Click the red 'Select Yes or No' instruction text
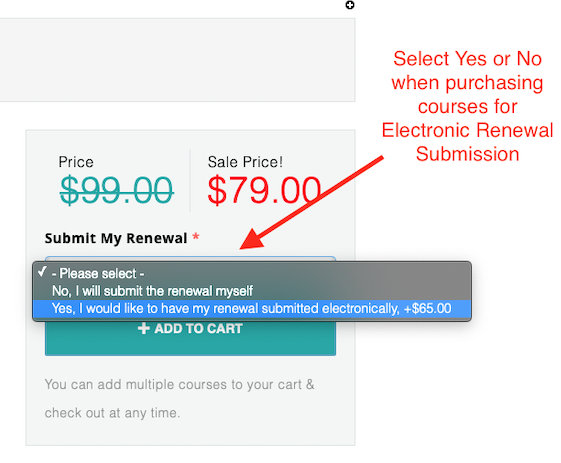The image size is (561, 463). point(467,106)
